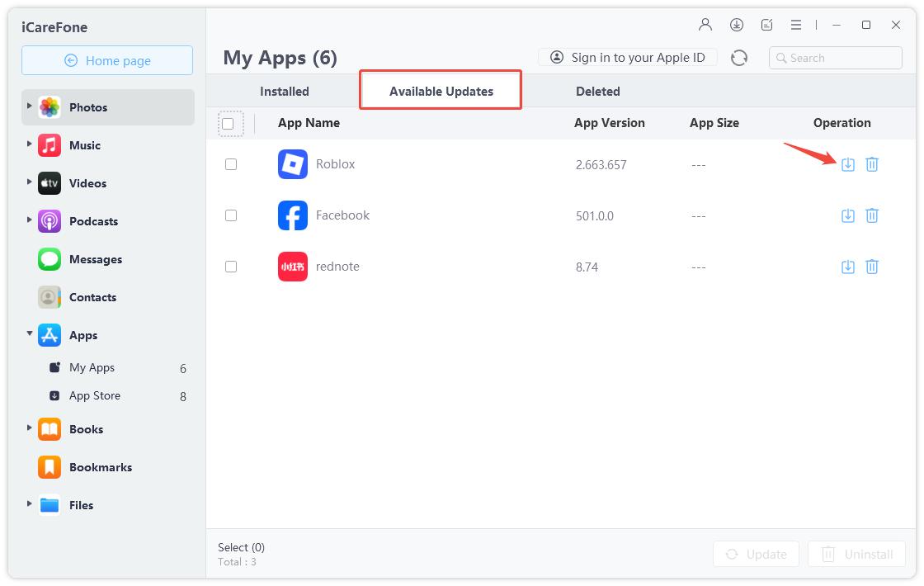Check the Facebook app checkbox

pos(231,215)
